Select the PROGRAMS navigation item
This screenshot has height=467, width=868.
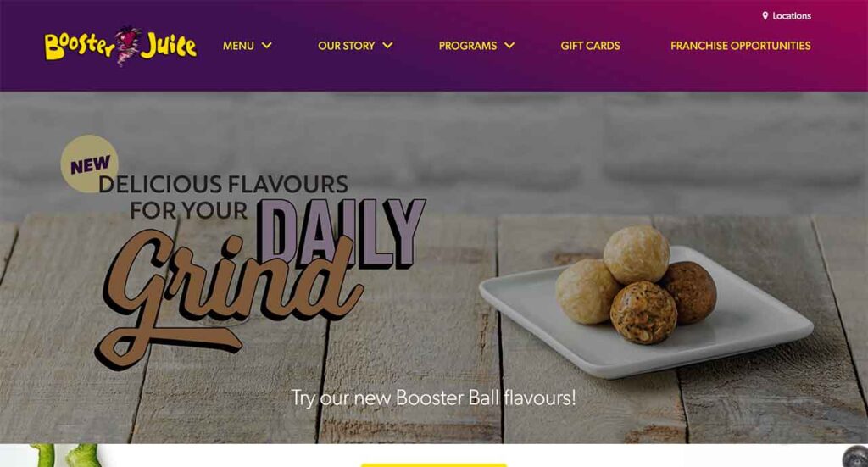468,46
